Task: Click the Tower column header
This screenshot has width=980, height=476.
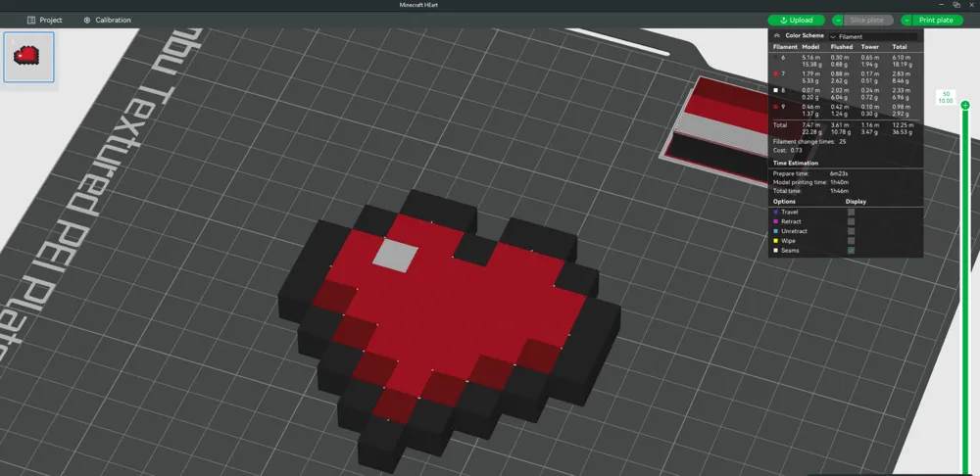Action: point(870,47)
